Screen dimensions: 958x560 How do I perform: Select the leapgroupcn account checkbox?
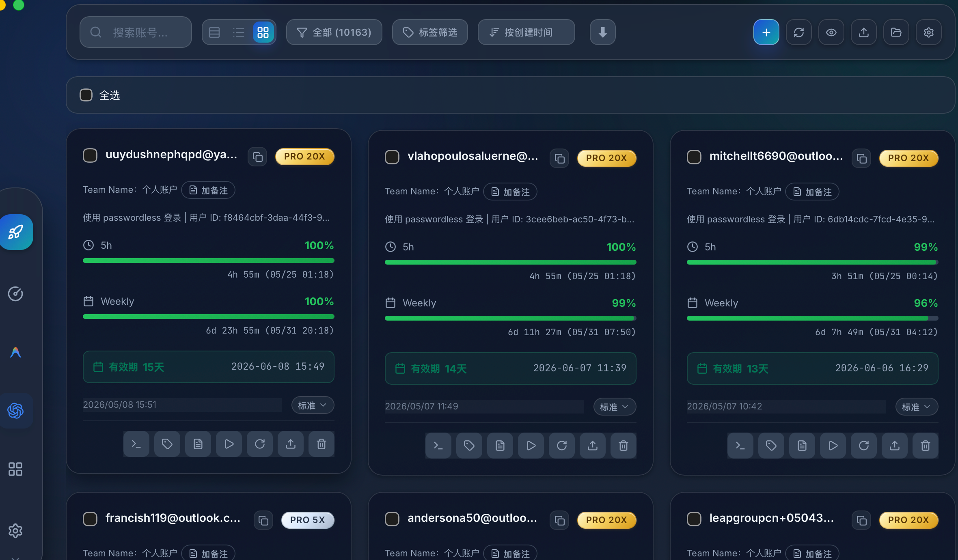tap(694, 519)
